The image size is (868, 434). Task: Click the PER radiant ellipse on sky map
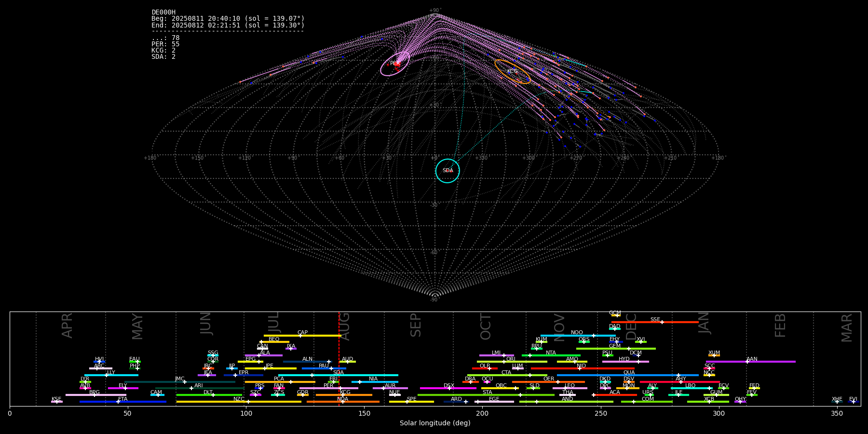(395, 64)
